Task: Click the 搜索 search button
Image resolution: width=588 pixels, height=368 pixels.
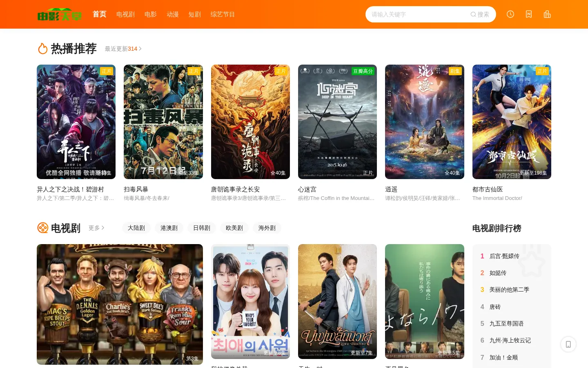Action: click(x=480, y=14)
